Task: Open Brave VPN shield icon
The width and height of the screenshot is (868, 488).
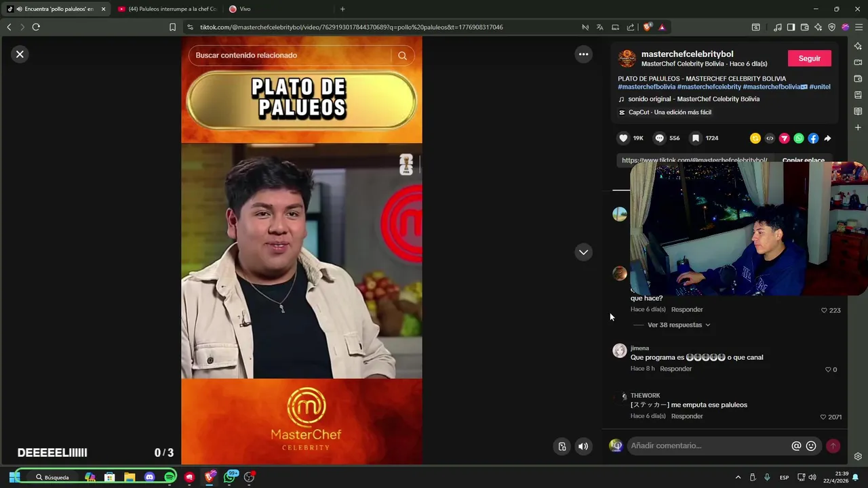Action: [x=831, y=27]
